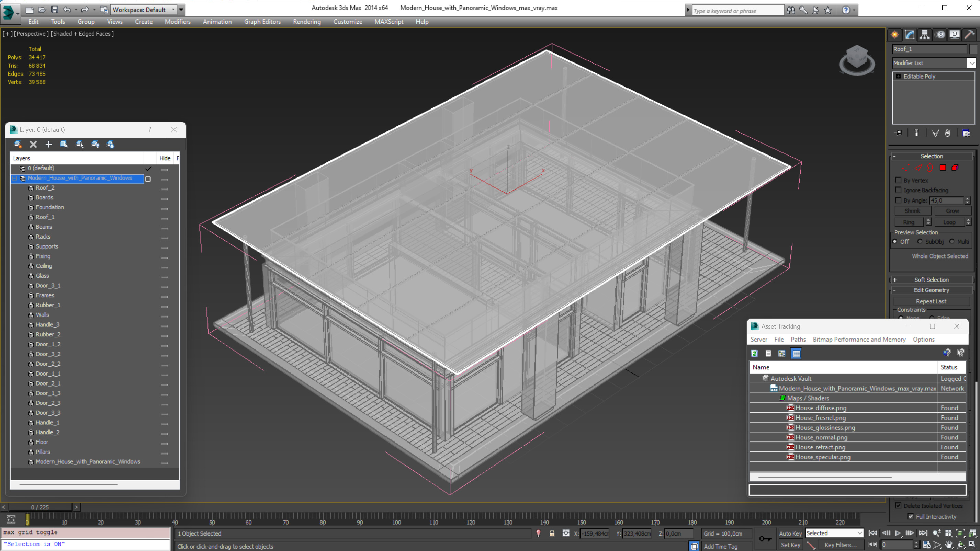Open the Graph Editors menu

coord(262,22)
